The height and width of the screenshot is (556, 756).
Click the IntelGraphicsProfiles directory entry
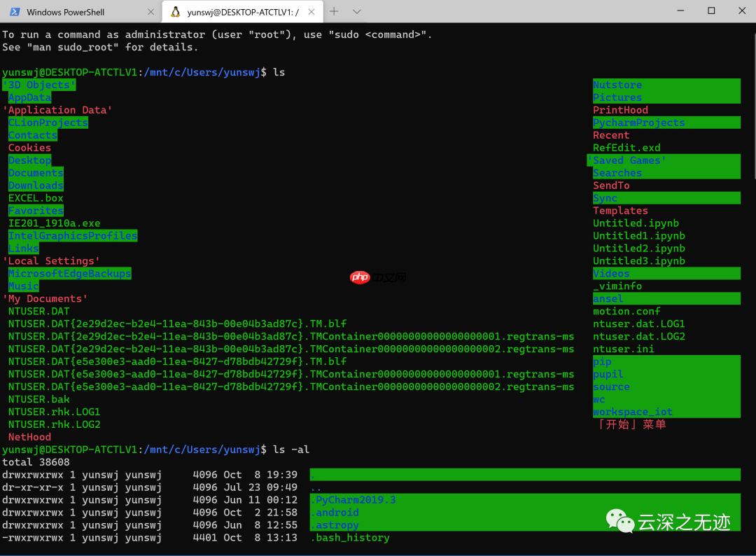click(x=73, y=236)
